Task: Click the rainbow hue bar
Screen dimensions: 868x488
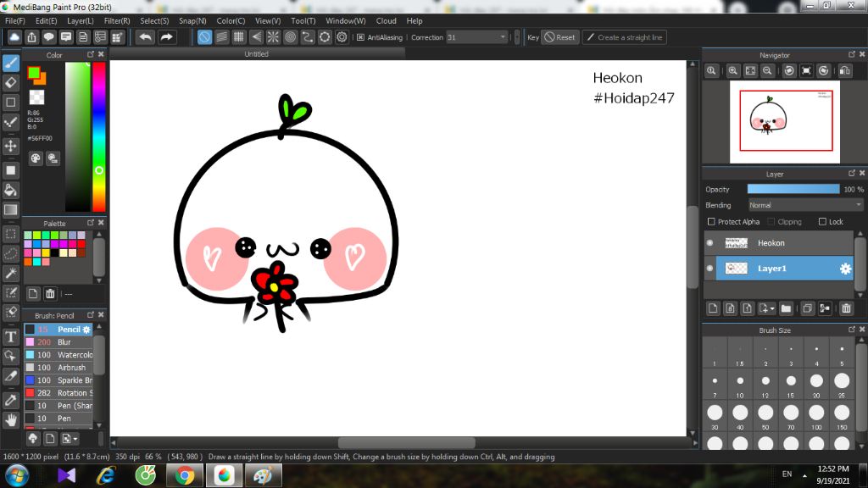Action: 99,136
